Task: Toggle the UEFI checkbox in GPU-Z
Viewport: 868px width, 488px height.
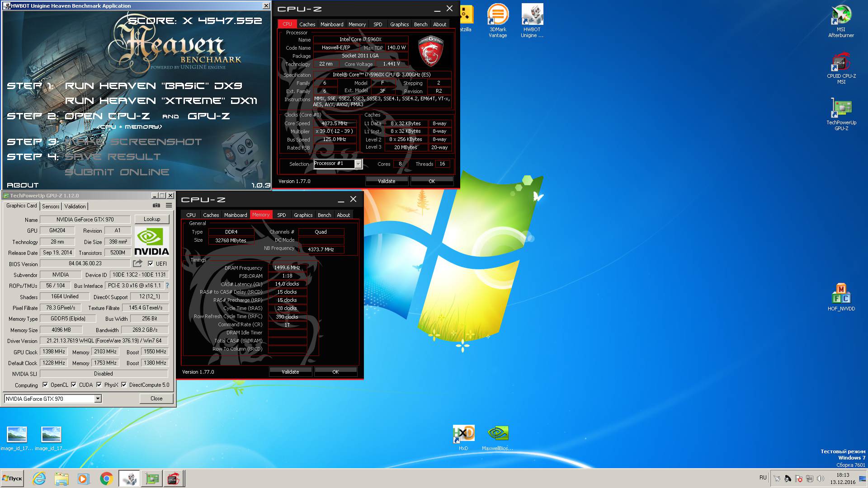Action: pos(151,264)
